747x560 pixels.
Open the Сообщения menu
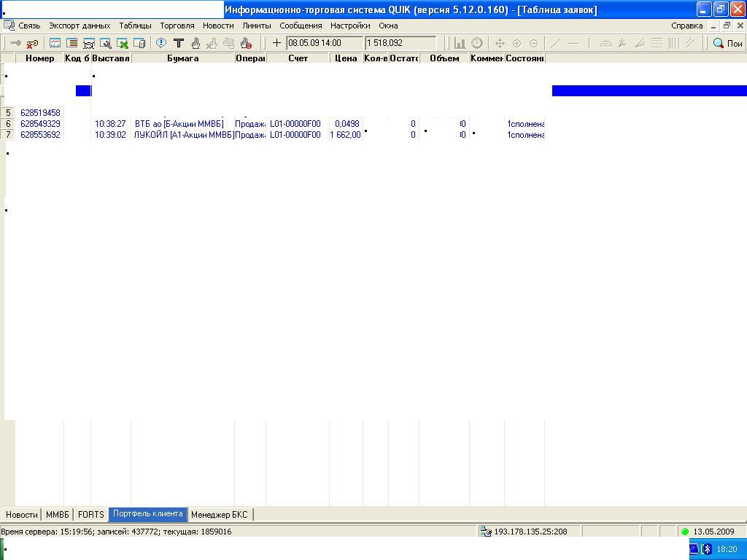(301, 26)
